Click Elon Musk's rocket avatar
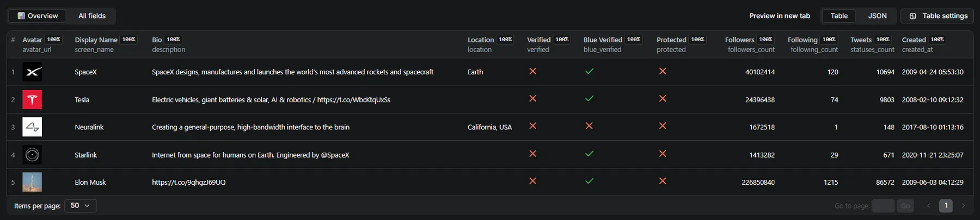The image size is (980, 220). click(32, 182)
